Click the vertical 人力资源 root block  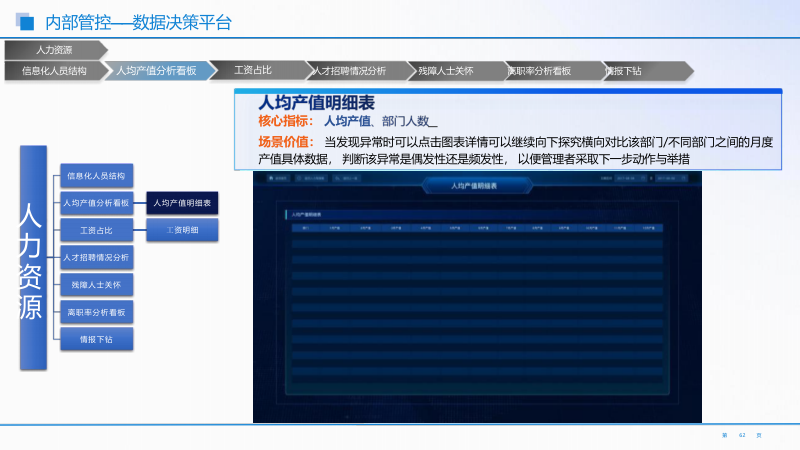coord(32,257)
